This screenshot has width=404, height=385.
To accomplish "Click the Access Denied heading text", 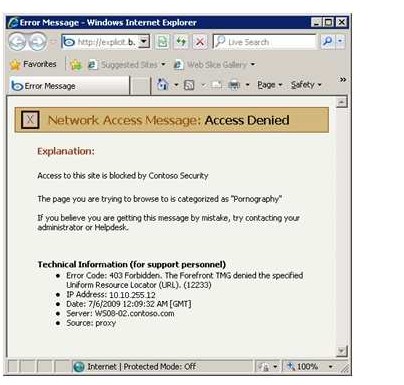I will click(247, 120).
